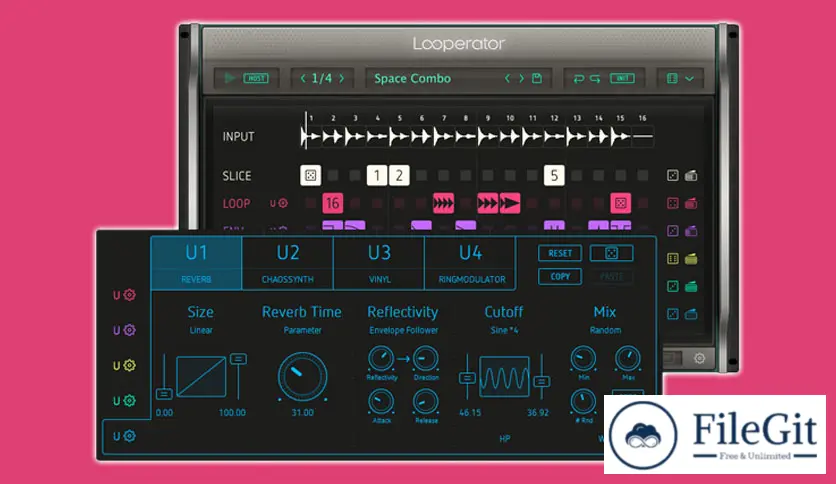Randomize row with green dice icon
Image resolution: width=836 pixels, height=484 pixels.
click(673, 286)
